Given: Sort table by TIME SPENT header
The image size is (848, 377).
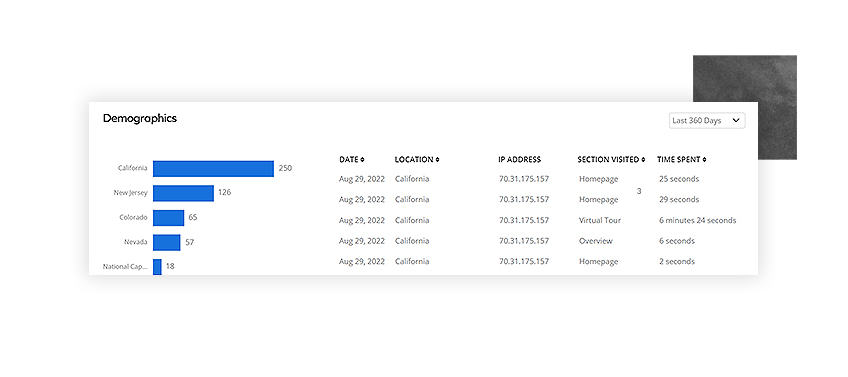Looking at the screenshot, I should click(681, 160).
